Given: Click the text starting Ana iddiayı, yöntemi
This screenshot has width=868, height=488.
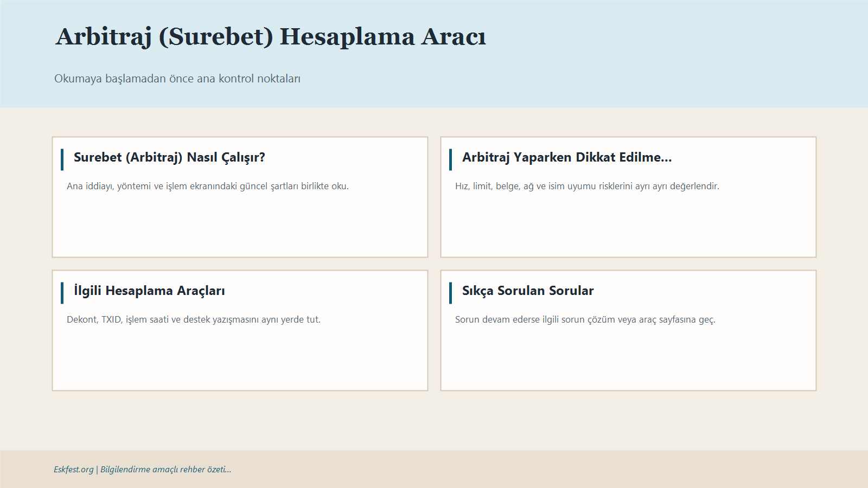Looking at the screenshot, I should (x=208, y=186).
